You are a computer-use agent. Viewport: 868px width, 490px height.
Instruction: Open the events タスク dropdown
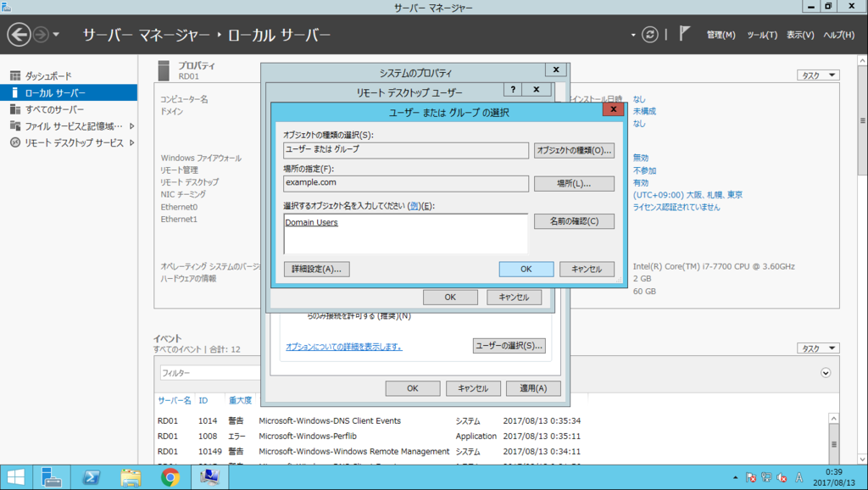[818, 348]
